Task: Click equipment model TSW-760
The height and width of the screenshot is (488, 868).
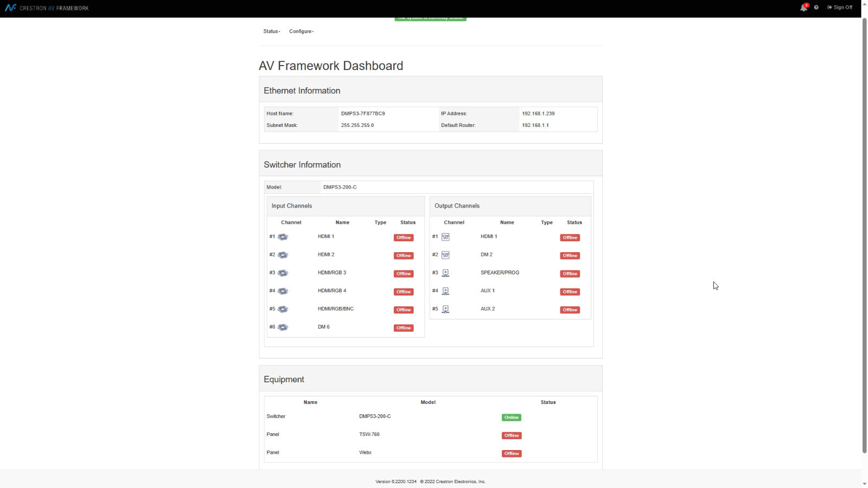Action: [369, 434]
